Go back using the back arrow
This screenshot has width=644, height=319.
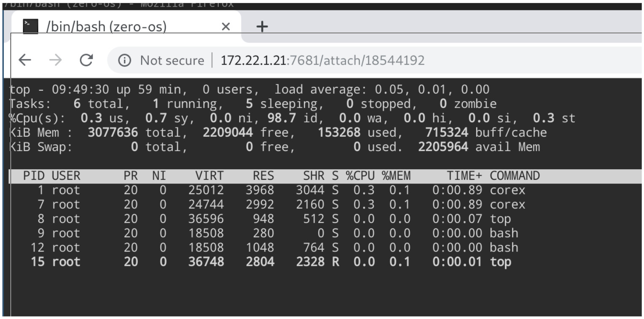point(25,61)
